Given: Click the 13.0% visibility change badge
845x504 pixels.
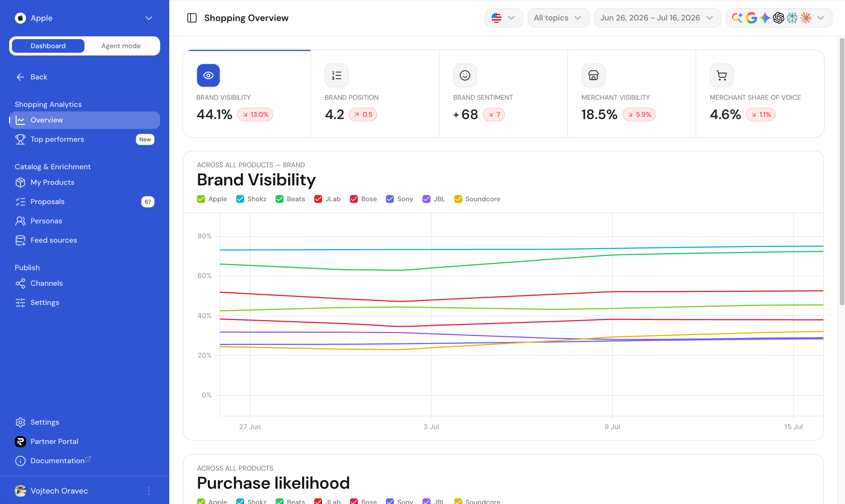Looking at the screenshot, I should point(255,115).
